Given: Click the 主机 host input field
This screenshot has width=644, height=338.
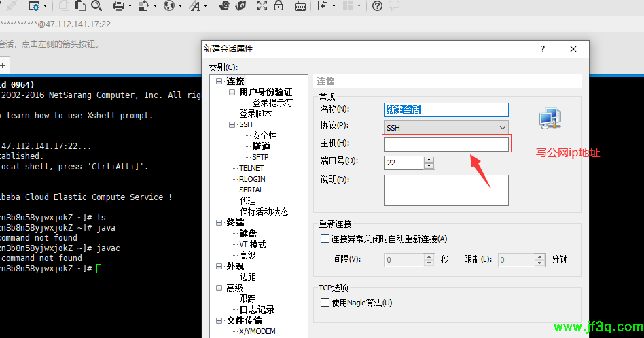Looking at the screenshot, I should [446, 144].
